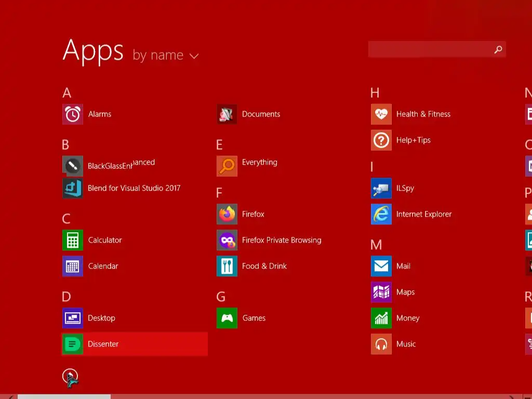Click the circular arrow button at bottom left

[70, 376]
